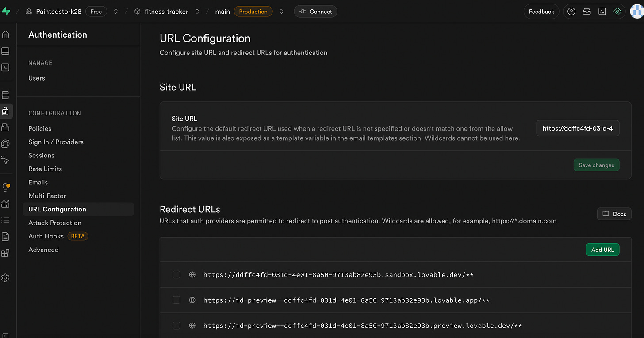Select the sandbox.lovable.dev URL checkbox
644x338 pixels.
point(176,275)
